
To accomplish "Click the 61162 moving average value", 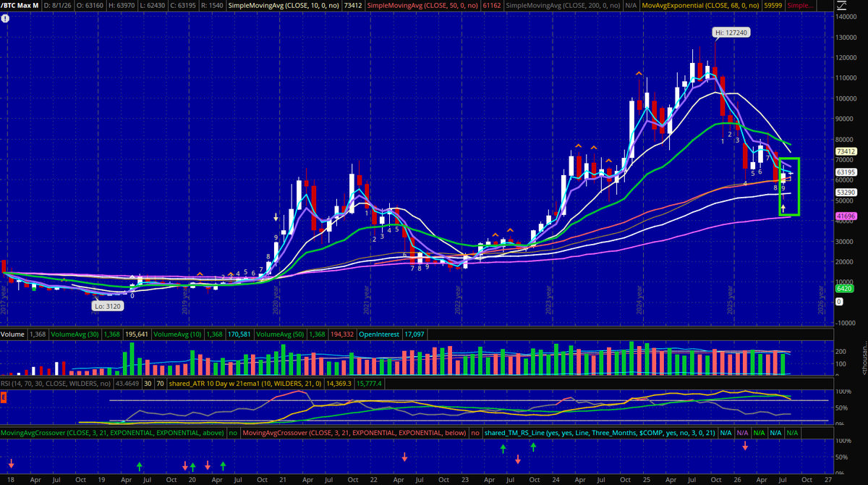I will pyautogui.click(x=490, y=5).
